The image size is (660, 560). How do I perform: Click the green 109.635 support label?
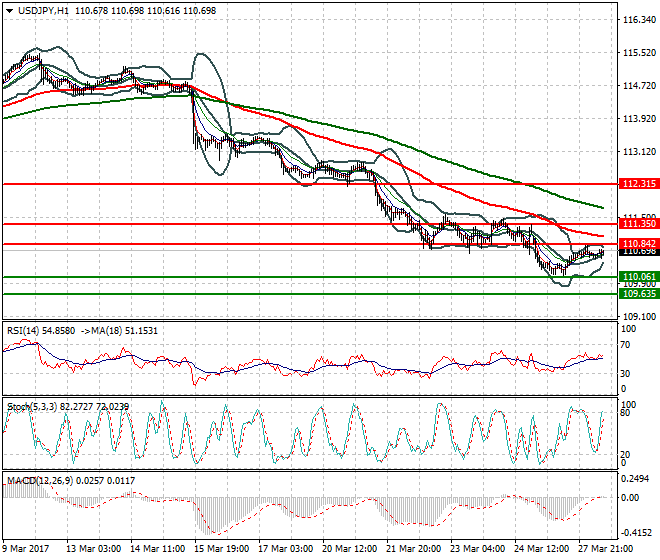pyautogui.click(x=639, y=293)
